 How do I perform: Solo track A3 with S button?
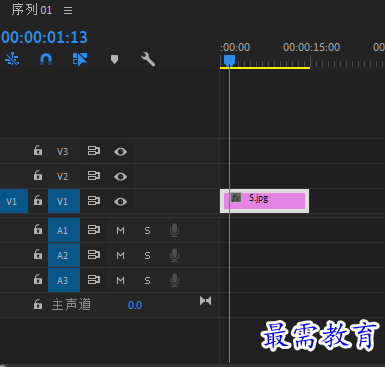[147, 281]
